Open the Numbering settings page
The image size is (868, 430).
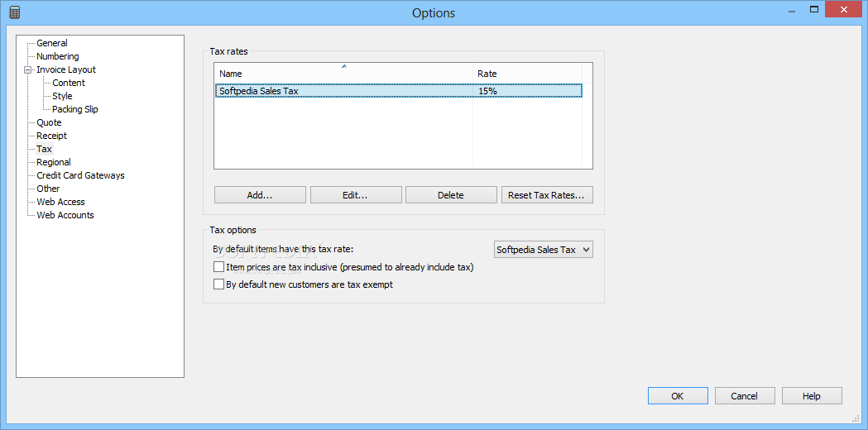point(58,56)
